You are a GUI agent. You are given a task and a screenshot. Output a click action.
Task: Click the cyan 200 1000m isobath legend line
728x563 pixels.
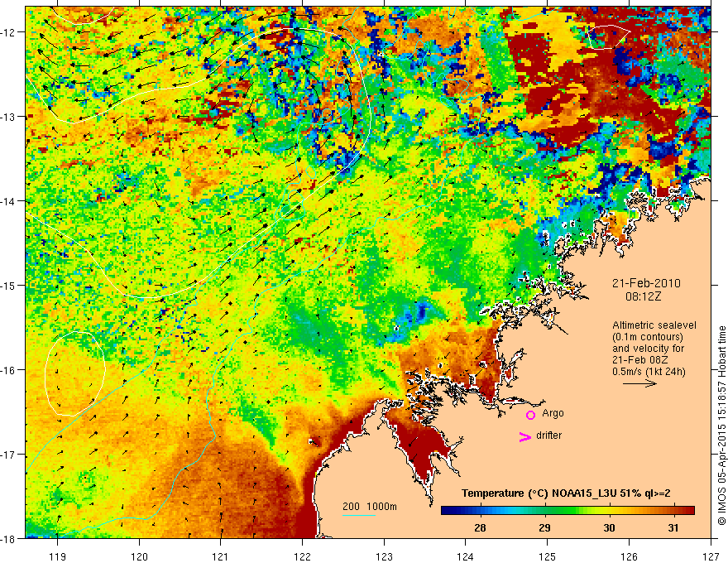click(x=359, y=515)
